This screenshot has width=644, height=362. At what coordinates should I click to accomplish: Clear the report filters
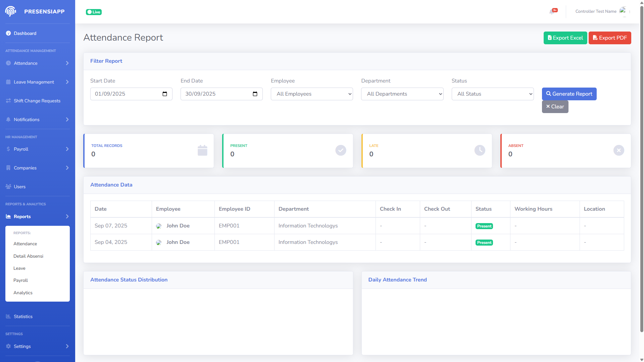[x=555, y=107]
